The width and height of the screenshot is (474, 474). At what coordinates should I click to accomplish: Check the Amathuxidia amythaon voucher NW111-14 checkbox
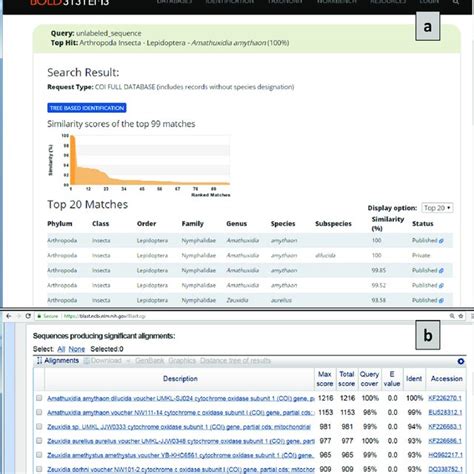pyautogui.click(x=39, y=412)
